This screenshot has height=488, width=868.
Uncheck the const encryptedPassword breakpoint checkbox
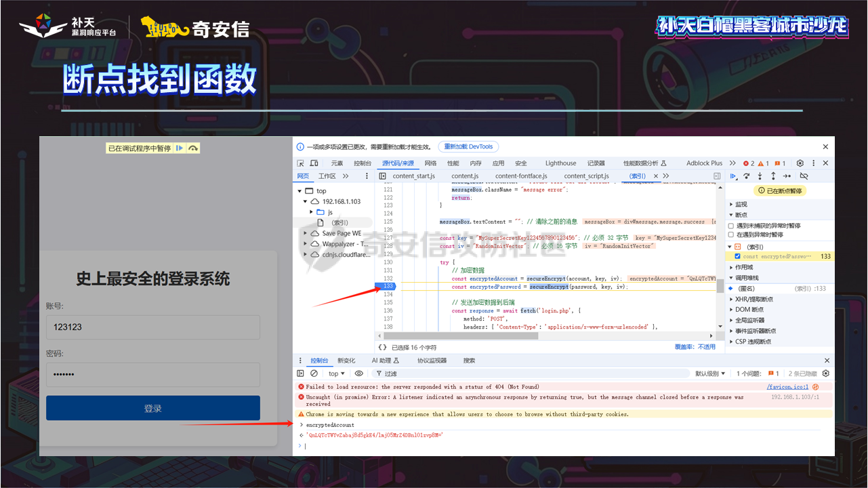737,257
